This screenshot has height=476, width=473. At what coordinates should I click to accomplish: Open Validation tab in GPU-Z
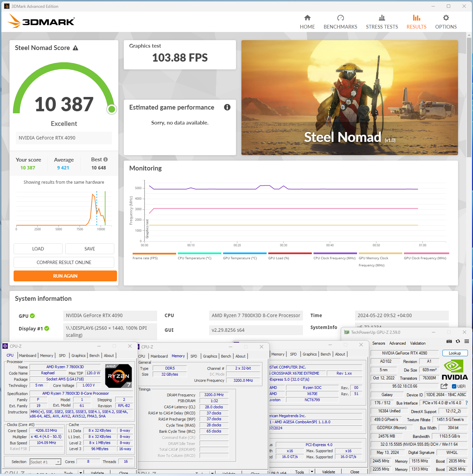418,343
